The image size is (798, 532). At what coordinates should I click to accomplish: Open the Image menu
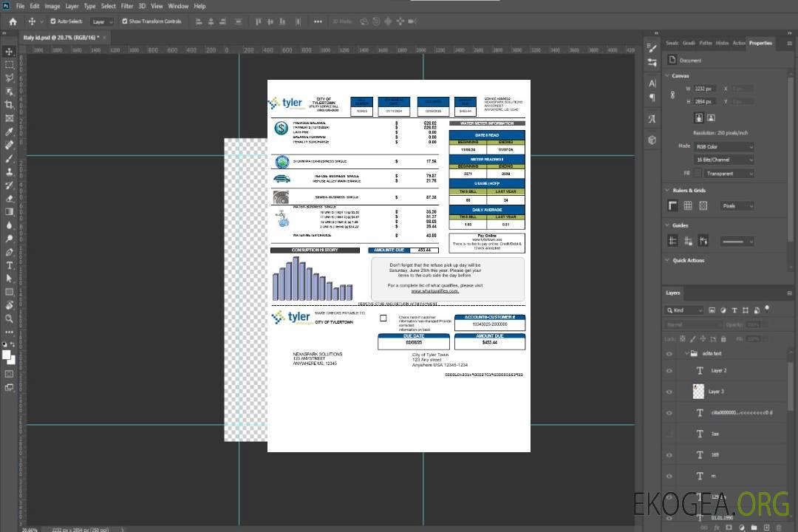coord(52,6)
